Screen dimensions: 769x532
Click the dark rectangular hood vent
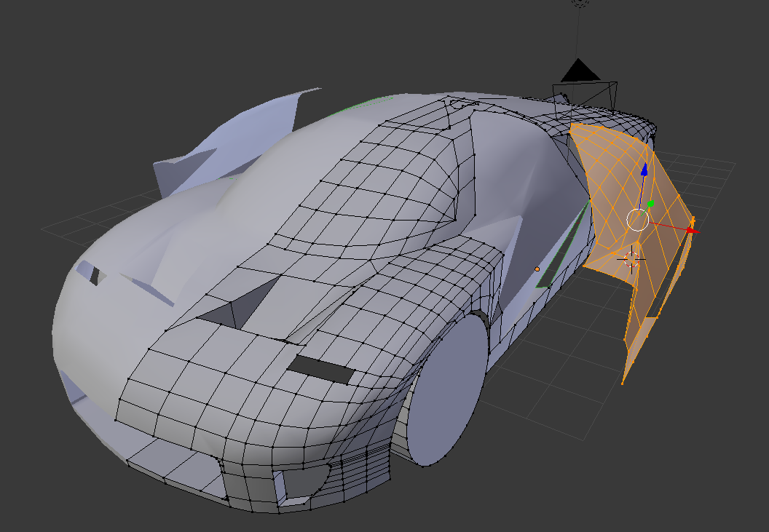[x=320, y=370]
